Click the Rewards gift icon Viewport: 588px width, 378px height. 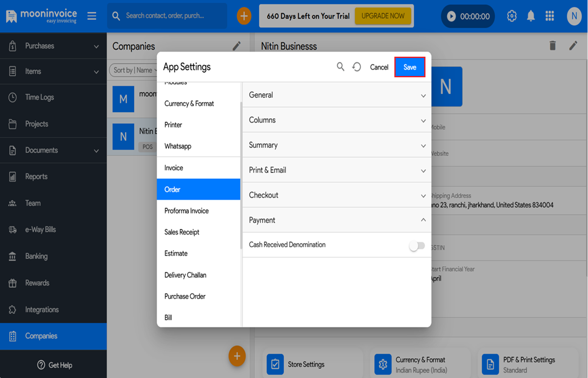pos(13,283)
